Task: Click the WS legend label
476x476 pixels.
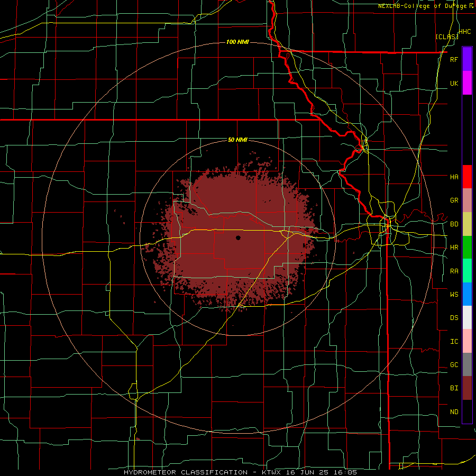Action: 454,294
